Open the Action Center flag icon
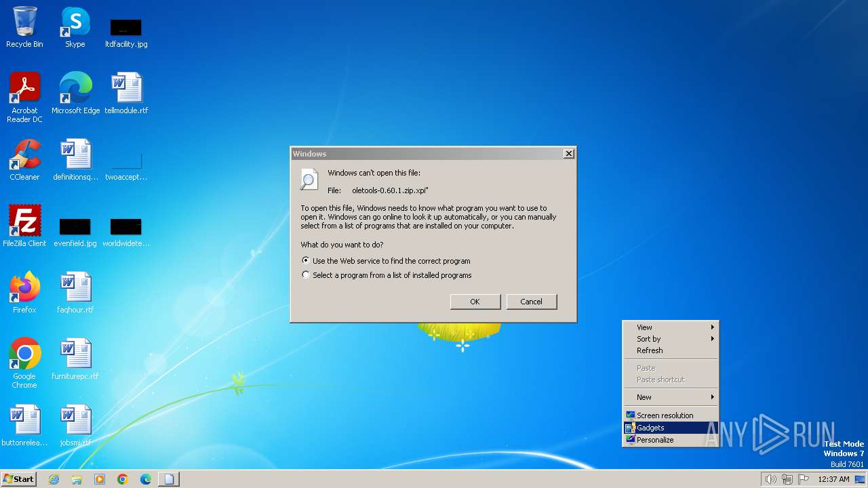 pos(804,479)
